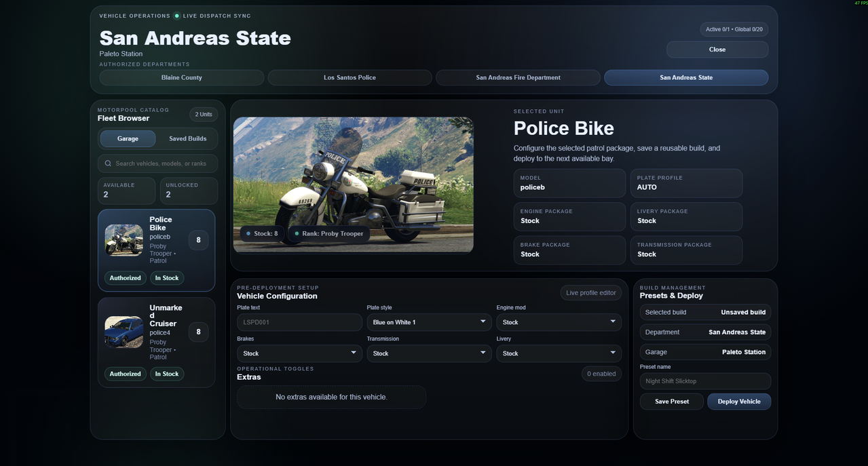Click the Unlocked 2 stat card
Image resolution: width=868 pixels, height=466 pixels.
189,191
